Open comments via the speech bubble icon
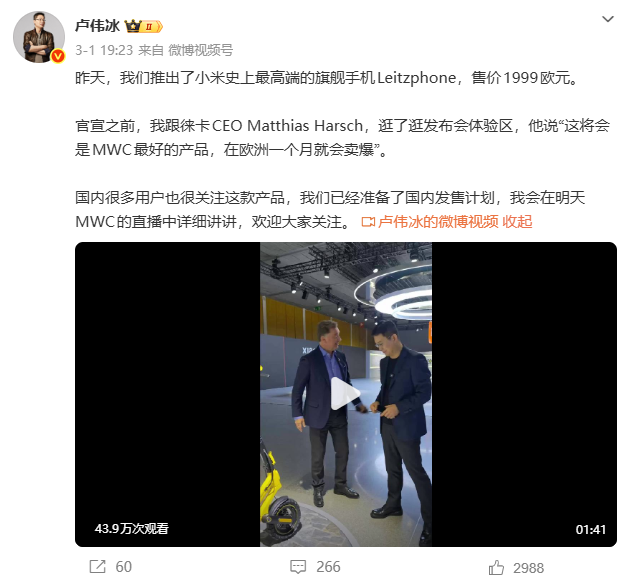Viewport: 629px width, 581px height. point(298,567)
